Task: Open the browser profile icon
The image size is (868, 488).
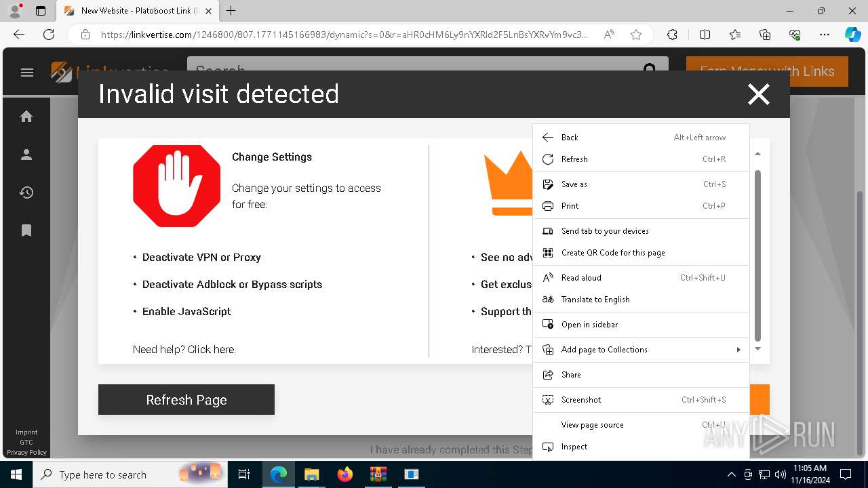Action: (15, 11)
